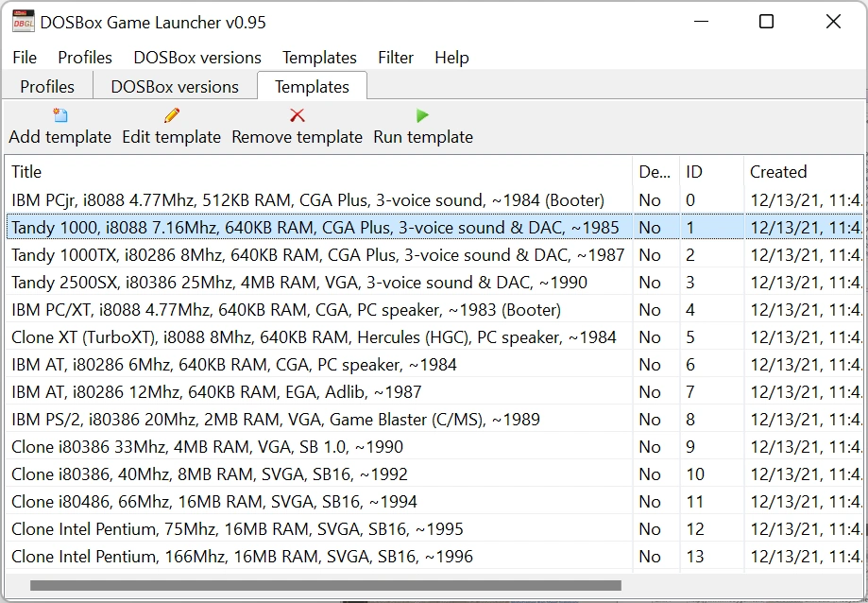Click the horizontal scrollbar at the bottom
This screenshot has width=868, height=603.
[325, 586]
